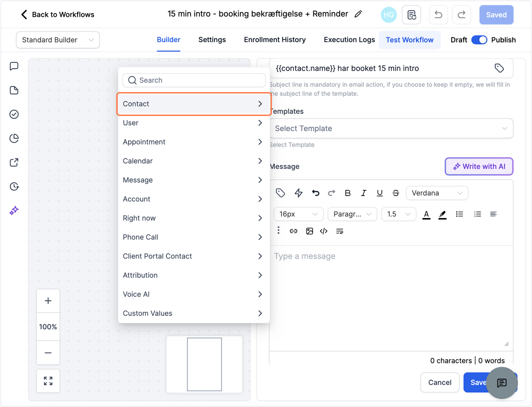Open the 1.5 line height dropdown

pos(399,214)
